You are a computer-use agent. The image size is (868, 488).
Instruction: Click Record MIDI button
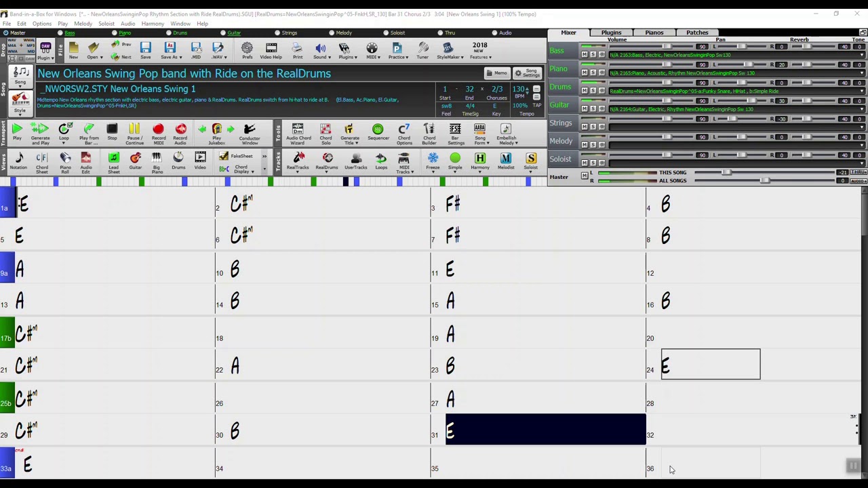pyautogui.click(x=158, y=133)
